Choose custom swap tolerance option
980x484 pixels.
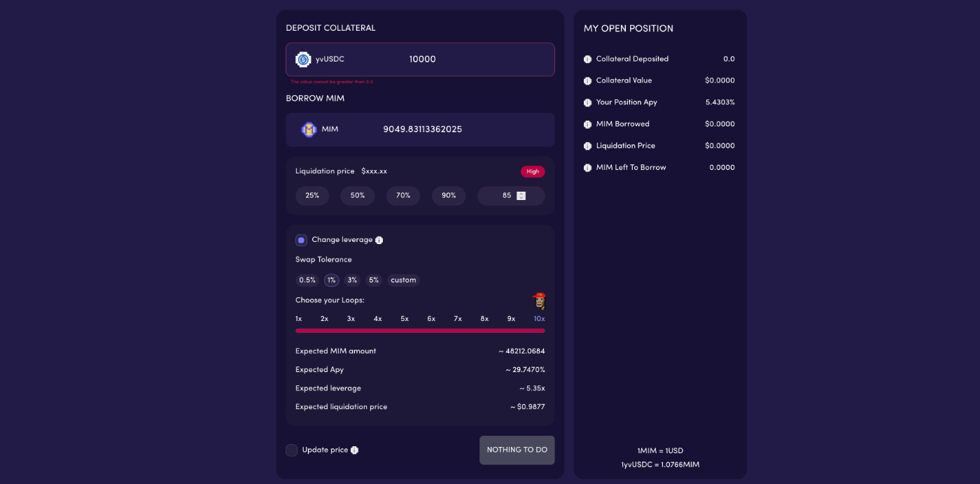click(x=403, y=280)
